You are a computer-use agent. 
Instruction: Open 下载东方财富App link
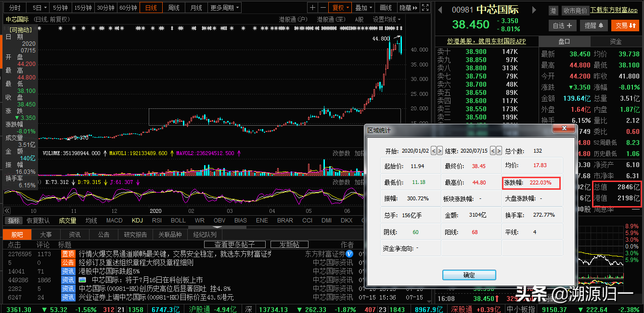(x=614, y=10)
